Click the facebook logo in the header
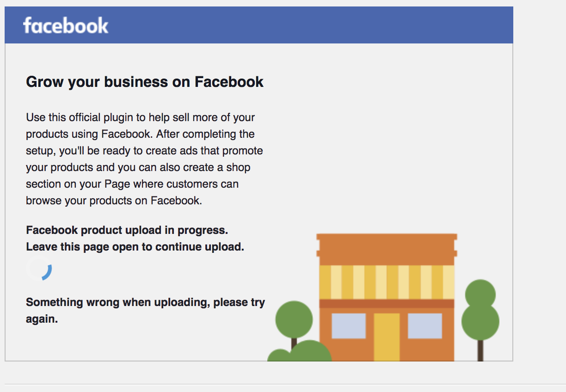 point(66,25)
